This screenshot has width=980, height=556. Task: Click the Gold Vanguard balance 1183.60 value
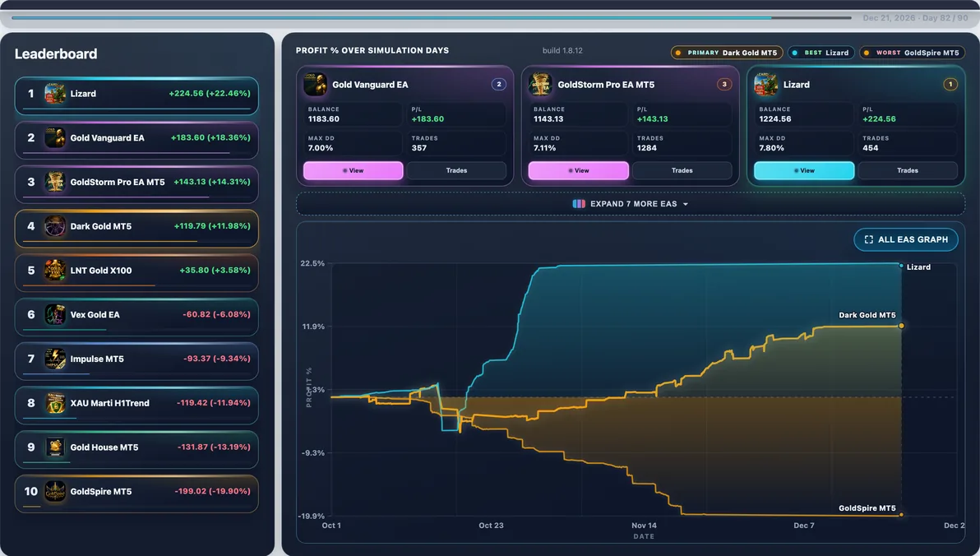[x=324, y=118]
